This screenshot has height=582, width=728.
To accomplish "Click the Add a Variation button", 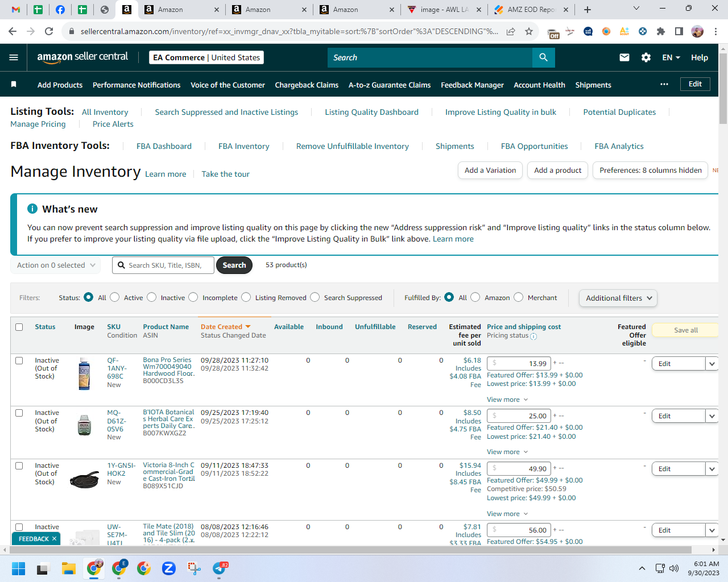I will [490, 170].
